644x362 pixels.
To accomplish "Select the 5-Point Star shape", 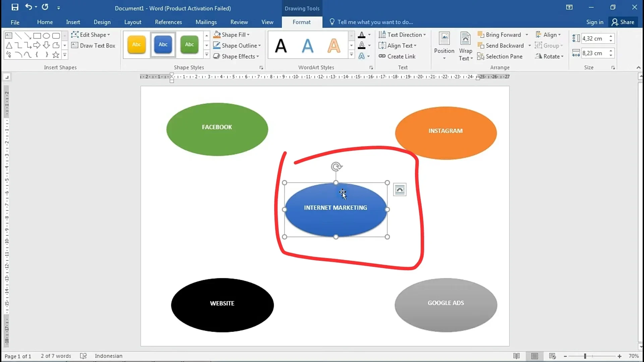I will pos(56,55).
